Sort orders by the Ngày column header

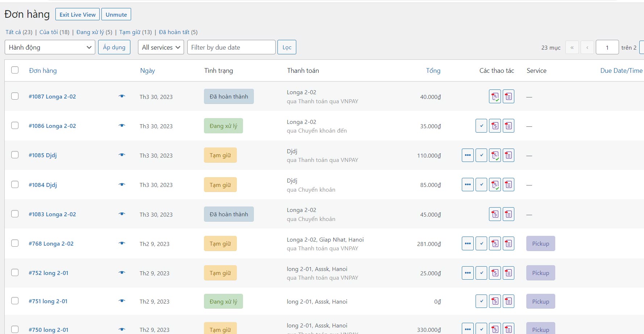click(147, 71)
